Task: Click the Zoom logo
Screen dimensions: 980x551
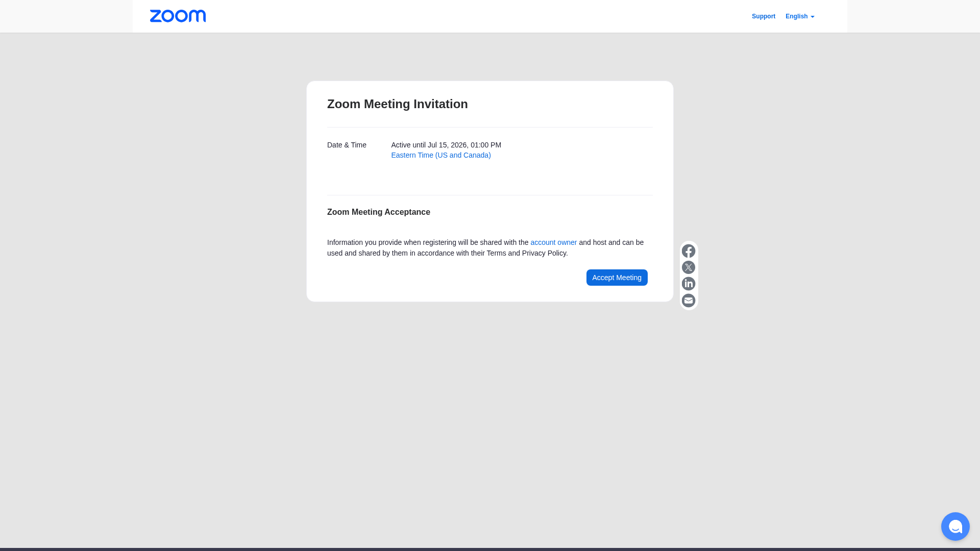Action: [178, 16]
